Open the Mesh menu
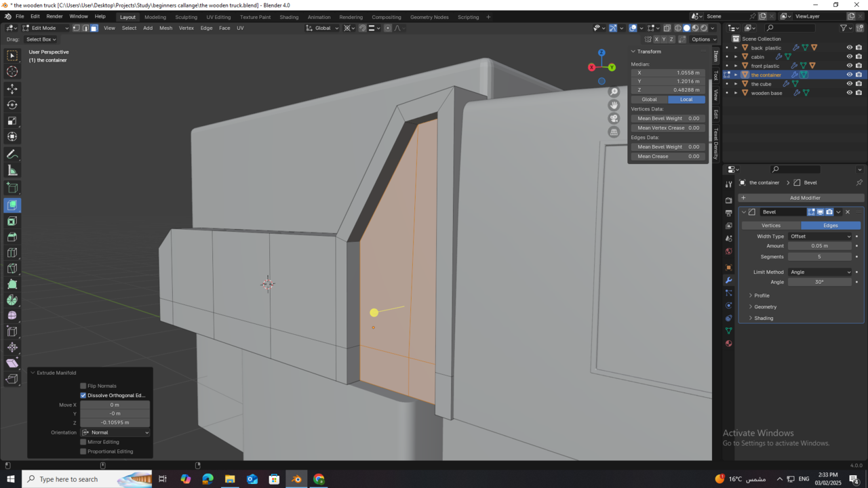 165,28
